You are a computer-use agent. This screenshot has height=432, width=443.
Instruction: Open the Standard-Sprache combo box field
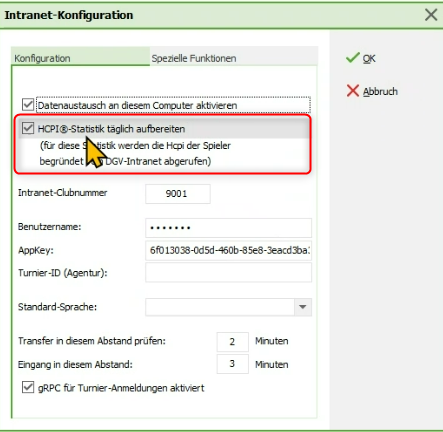coord(228,307)
